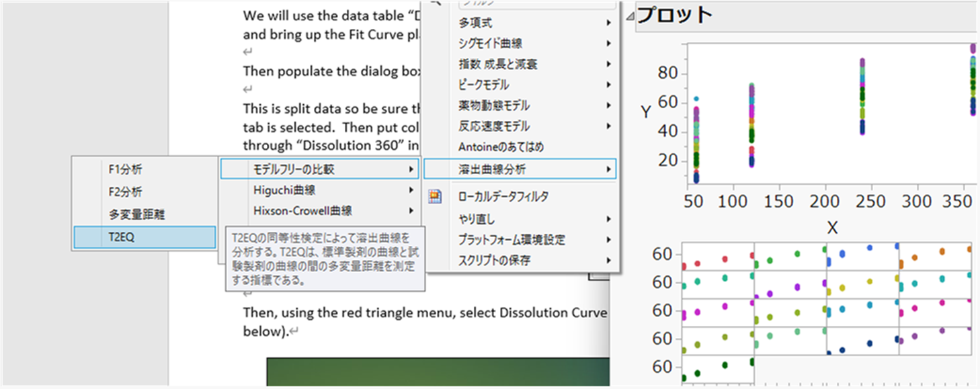Click the 多項式 submenu arrow
Image resolution: width=980 pixels, height=389 pixels.
pyautogui.click(x=608, y=23)
